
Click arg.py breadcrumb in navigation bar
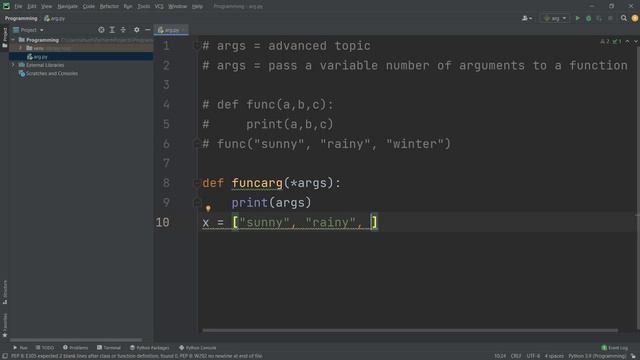[55, 18]
